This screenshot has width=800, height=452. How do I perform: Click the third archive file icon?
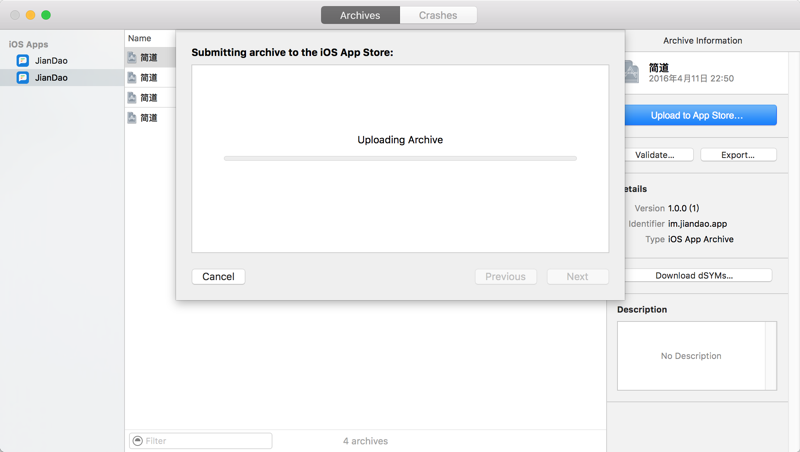132,97
